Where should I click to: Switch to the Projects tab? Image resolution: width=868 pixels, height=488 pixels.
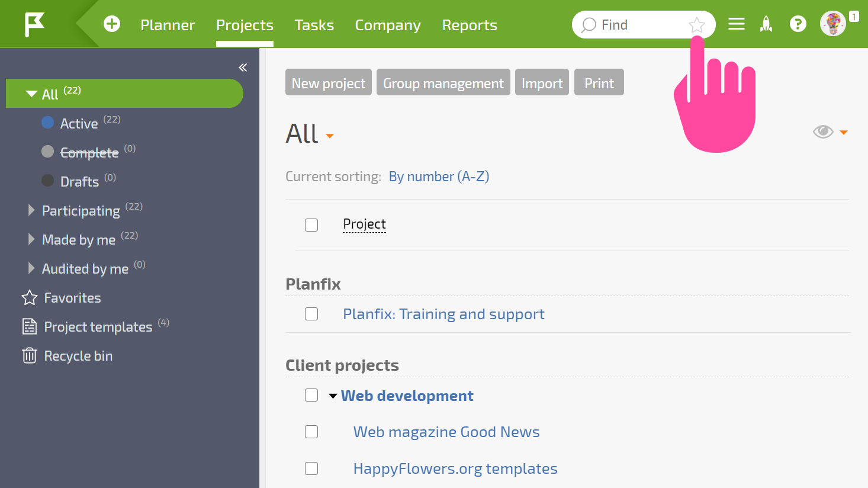pyautogui.click(x=245, y=25)
